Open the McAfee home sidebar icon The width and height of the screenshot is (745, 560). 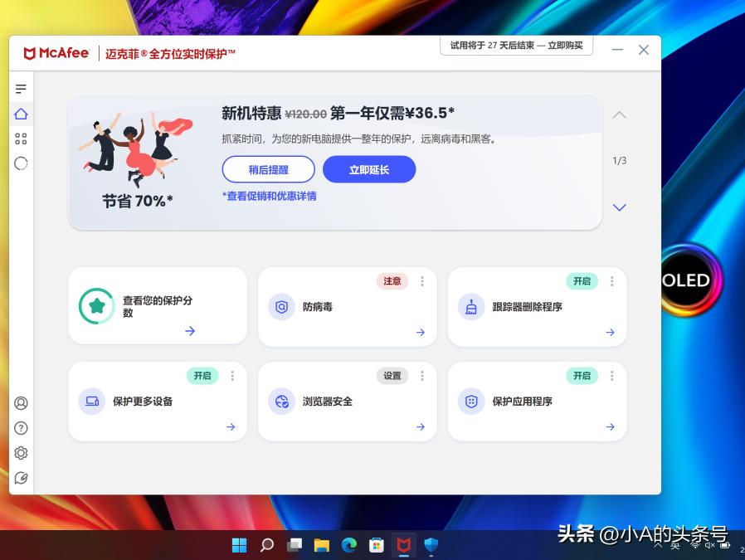pyautogui.click(x=21, y=114)
